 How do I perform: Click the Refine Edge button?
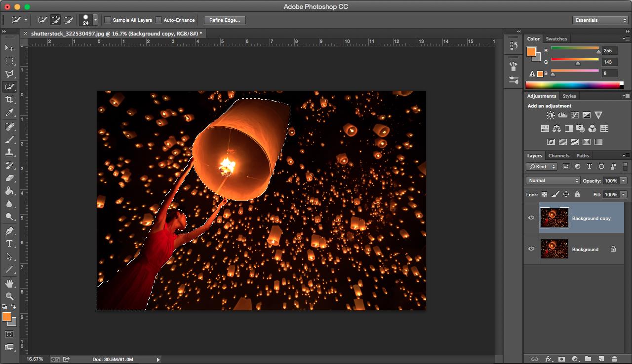(225, 20)
